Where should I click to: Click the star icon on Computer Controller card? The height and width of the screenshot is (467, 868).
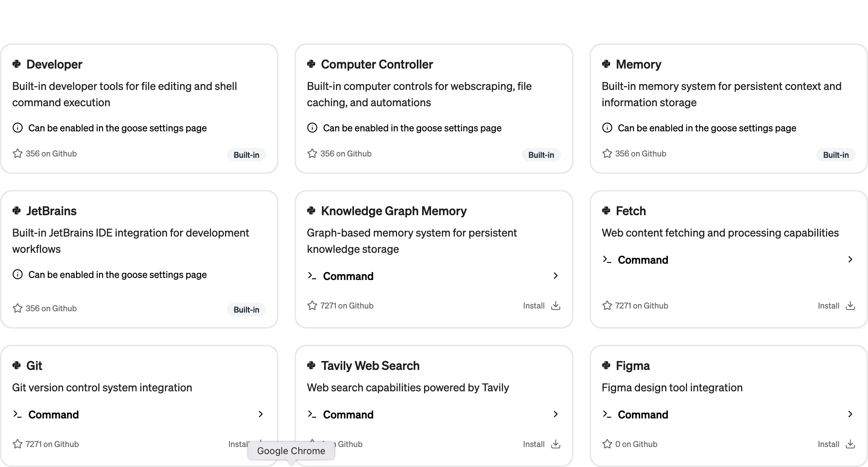(312, 153)
